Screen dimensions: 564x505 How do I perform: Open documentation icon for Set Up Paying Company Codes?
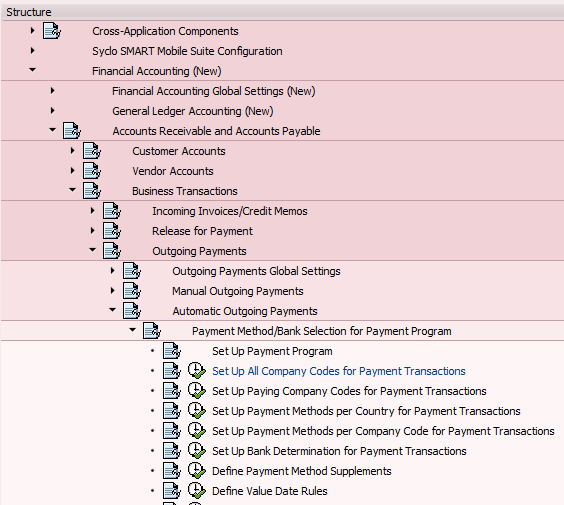(x=172, y=391)
